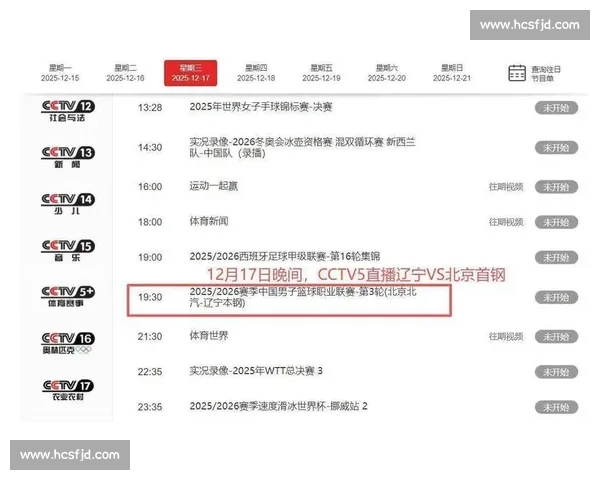The height and width of the screenshot is (480, 600).
Task: Switch to the 星期六 2025-12-20 tab
Action: pos(386,73)
